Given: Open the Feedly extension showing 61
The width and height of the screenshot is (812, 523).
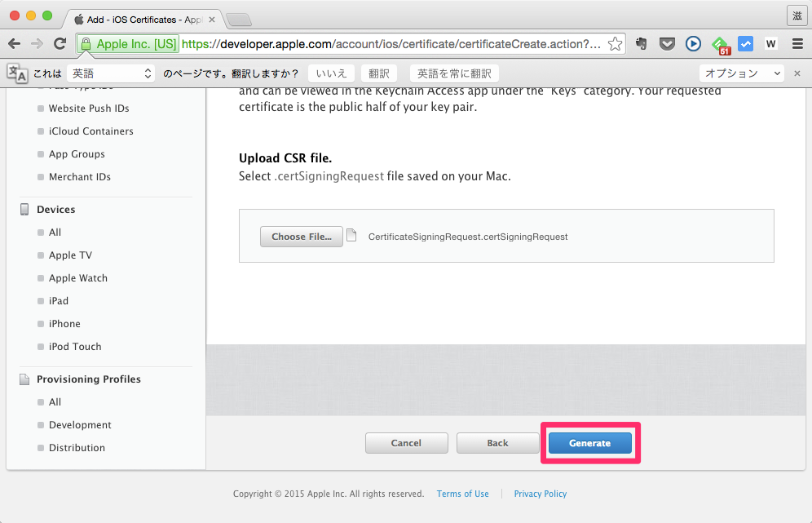Looking at the screenshot, I should (721, 45).
